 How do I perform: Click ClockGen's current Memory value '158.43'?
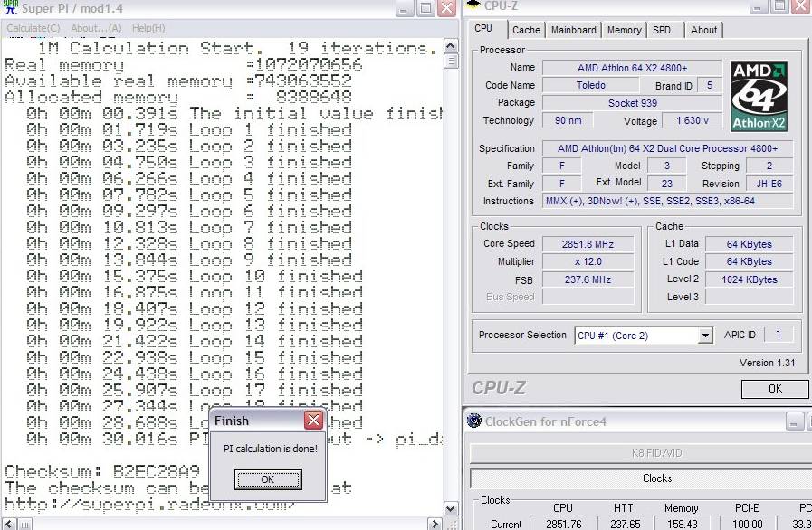tap(682, 524)
